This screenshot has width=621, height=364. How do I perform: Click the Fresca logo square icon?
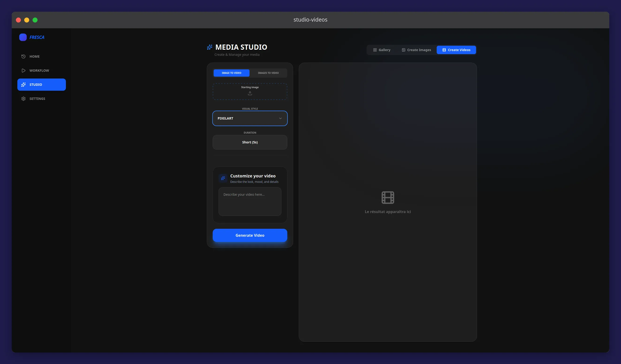pos(23,37)
